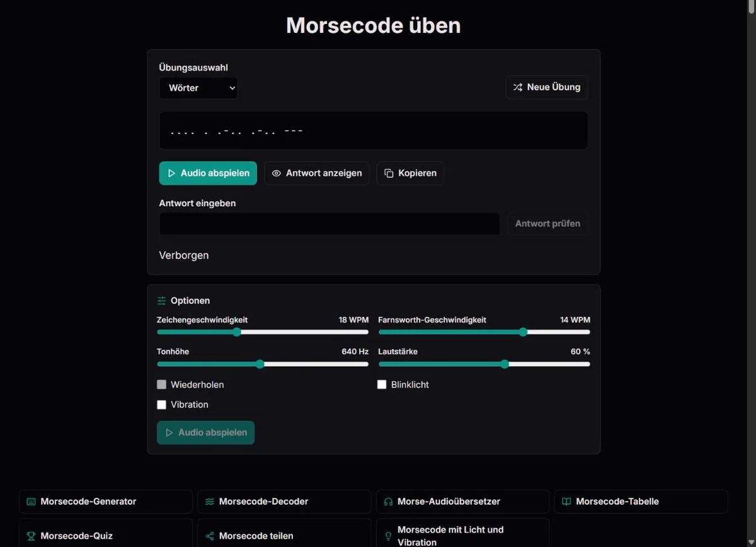Click the 640 Hz value text
756x547 pixels.
point(355,352)
